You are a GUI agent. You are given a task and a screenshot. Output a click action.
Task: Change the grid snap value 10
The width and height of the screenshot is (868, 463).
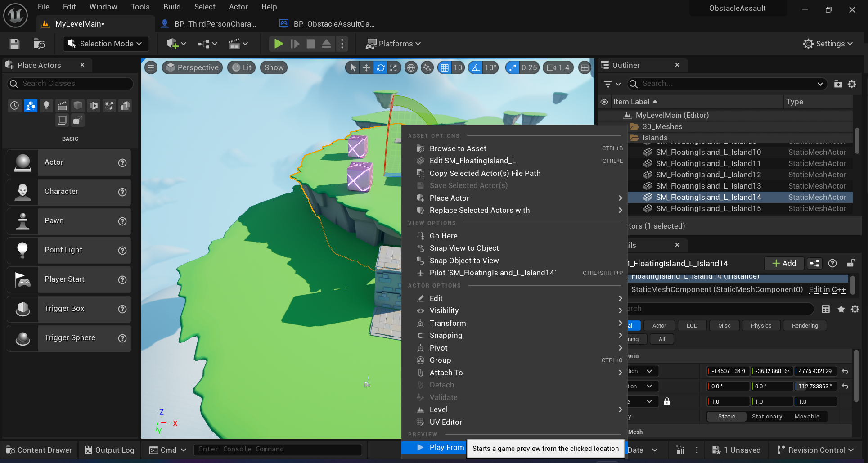pyautogui.click(x=458, y=67)
